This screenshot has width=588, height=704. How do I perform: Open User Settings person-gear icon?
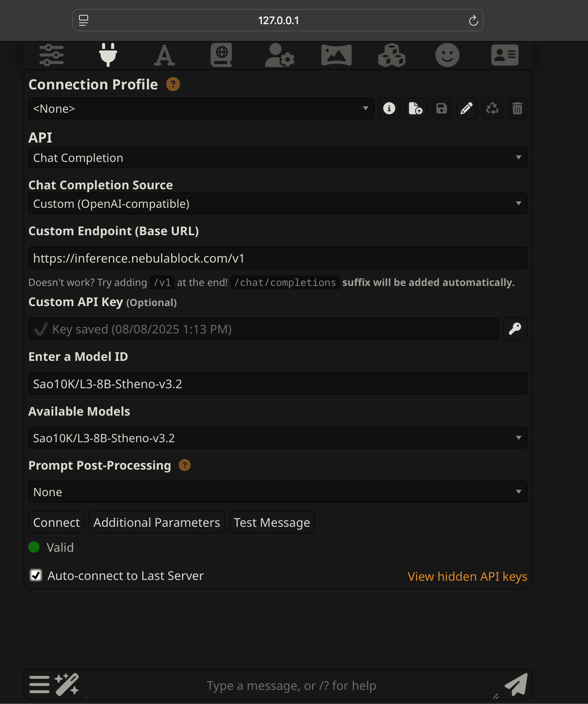tap(280, 55)
